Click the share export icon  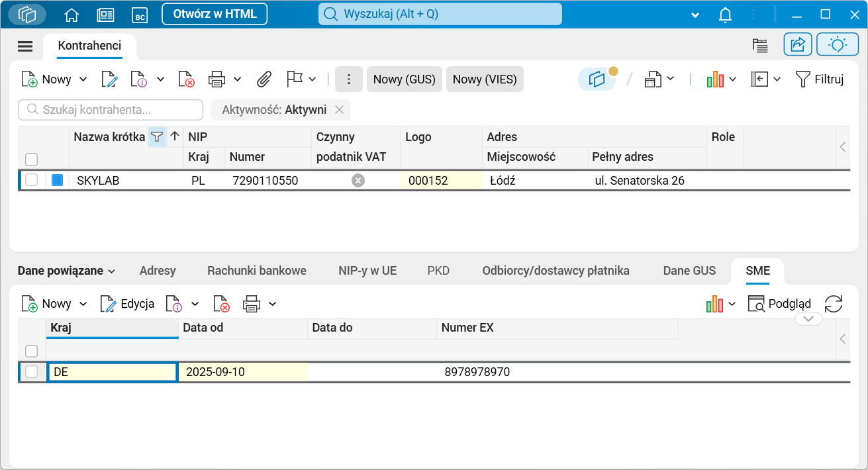(798, 44)
